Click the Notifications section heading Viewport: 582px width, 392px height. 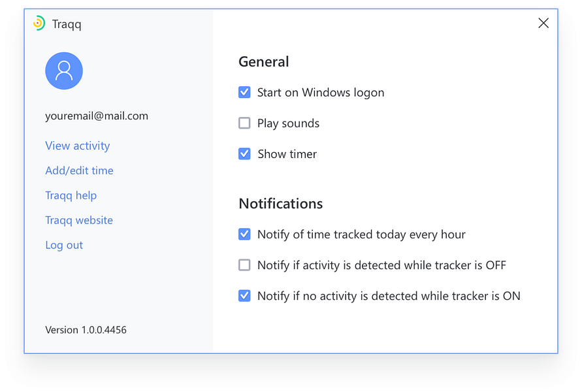[281, 204]
